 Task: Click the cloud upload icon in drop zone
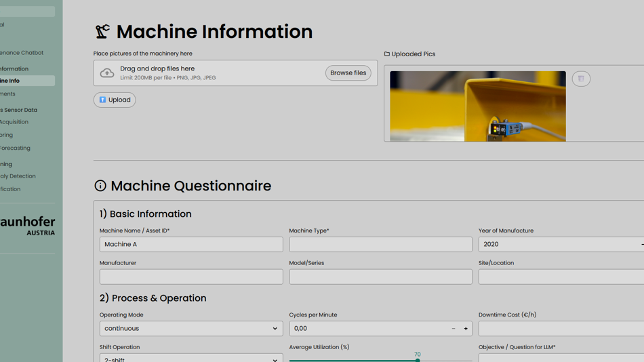point(107,73)
